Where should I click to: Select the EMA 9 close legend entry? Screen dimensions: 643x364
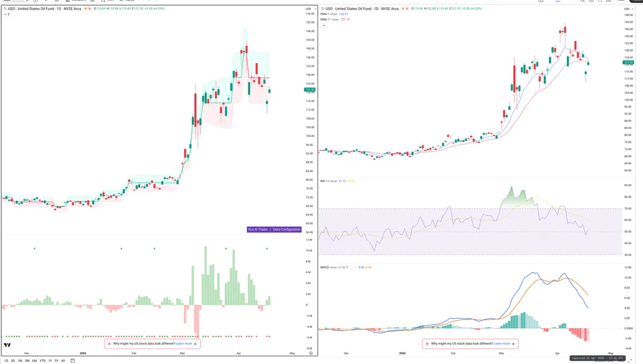point(330,14)
